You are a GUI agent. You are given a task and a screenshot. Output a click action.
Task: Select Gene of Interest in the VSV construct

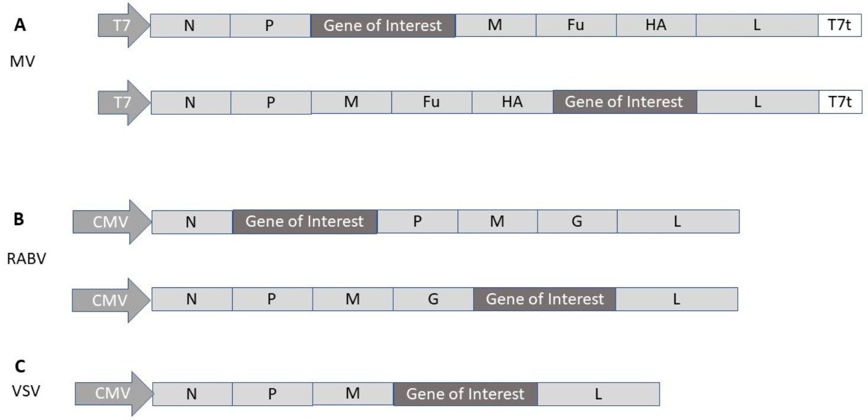[x=465, y=394]
